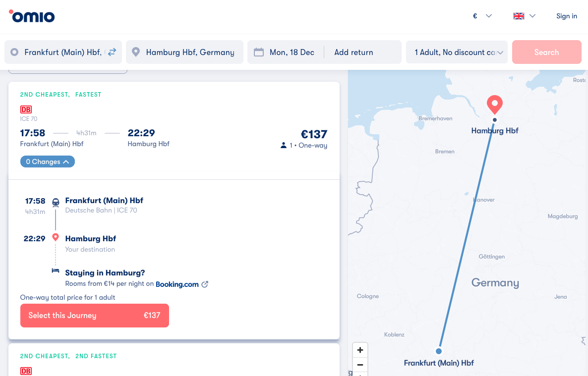This screenshot has width=588, height=376.
Task: Click the Omio logo
Action: 32,16
